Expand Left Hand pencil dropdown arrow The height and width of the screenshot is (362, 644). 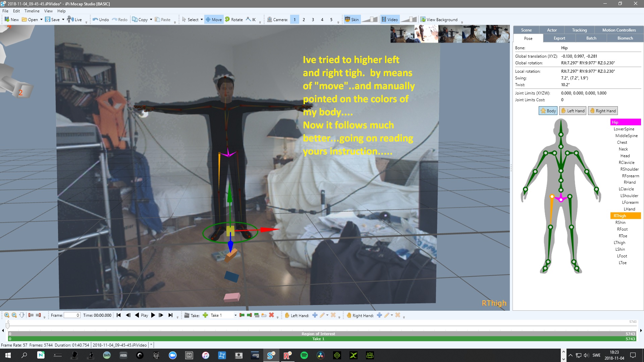[x=327, y=315]
